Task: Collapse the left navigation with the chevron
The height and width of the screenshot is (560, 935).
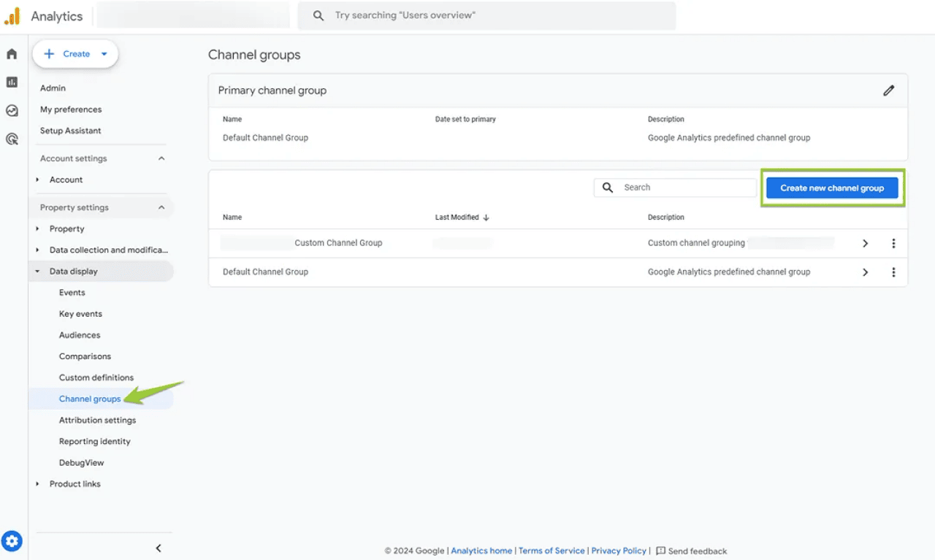Action: [x=158, y=548]
